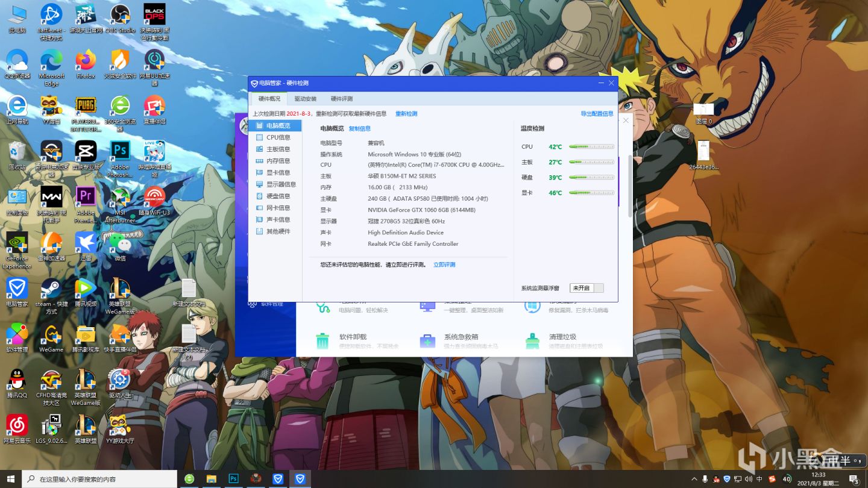
Task: Select the 驱动人生 desktop icon
Action: 120,384
